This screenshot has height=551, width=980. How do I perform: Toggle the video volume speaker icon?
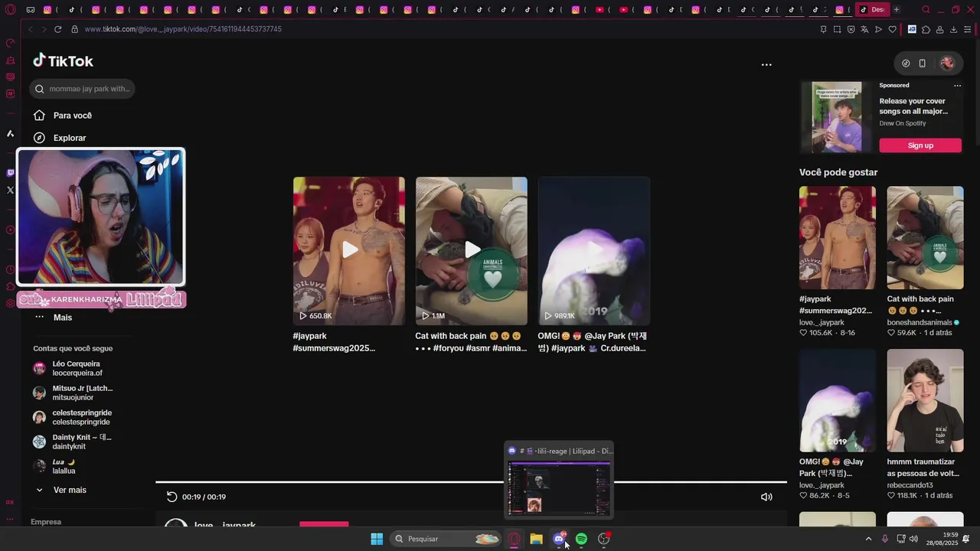pos(766,497)
